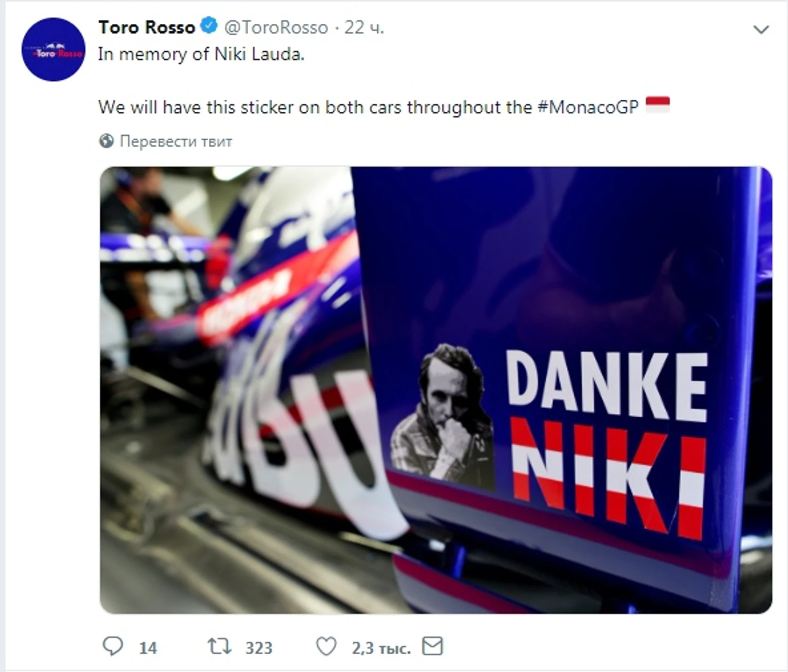Open the tweet via its 22 ч. timestamp

click(x=364, y=27)
